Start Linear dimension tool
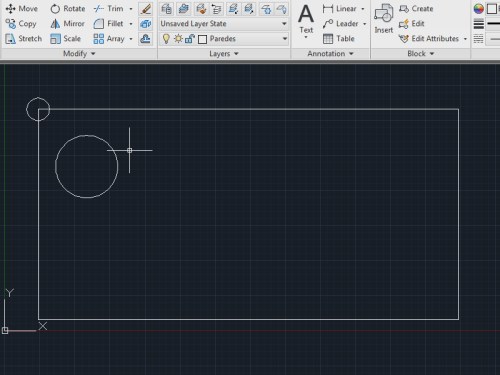This screenshot has height=375, width=500. point(340,9)
